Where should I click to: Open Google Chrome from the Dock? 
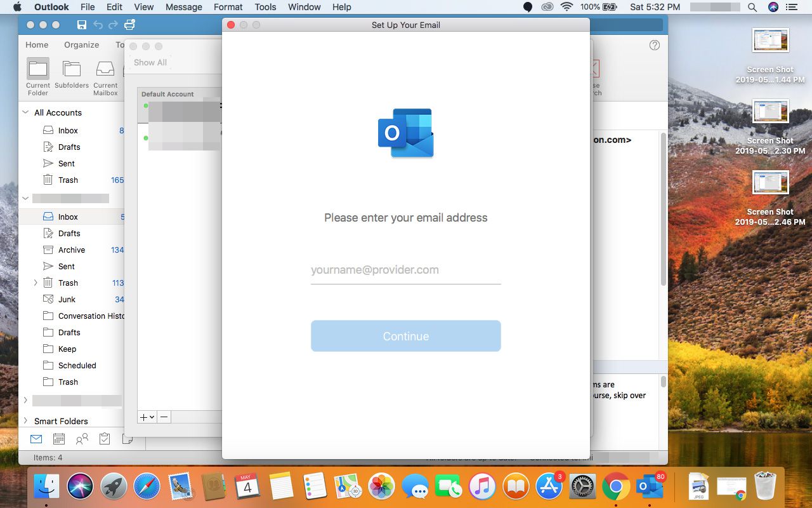coord(615,487)
